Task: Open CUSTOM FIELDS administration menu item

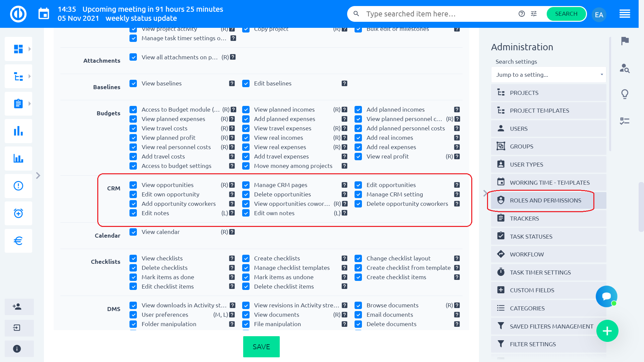Action: [548, 290]
